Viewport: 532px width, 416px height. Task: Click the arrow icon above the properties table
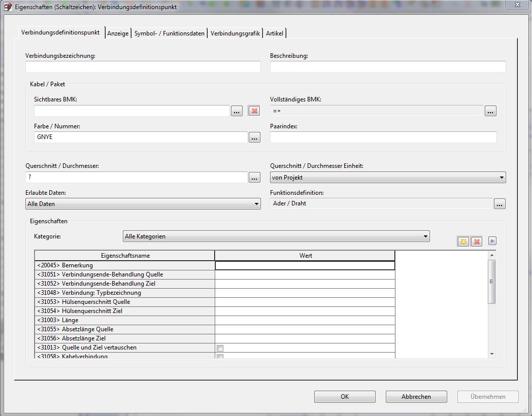[x=492, y=240]
